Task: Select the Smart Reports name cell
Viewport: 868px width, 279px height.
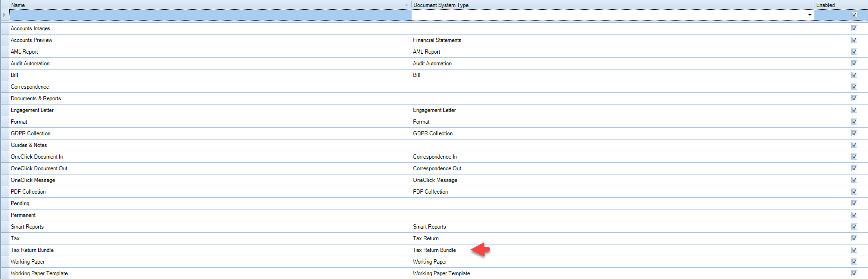Action: point(210,227)
